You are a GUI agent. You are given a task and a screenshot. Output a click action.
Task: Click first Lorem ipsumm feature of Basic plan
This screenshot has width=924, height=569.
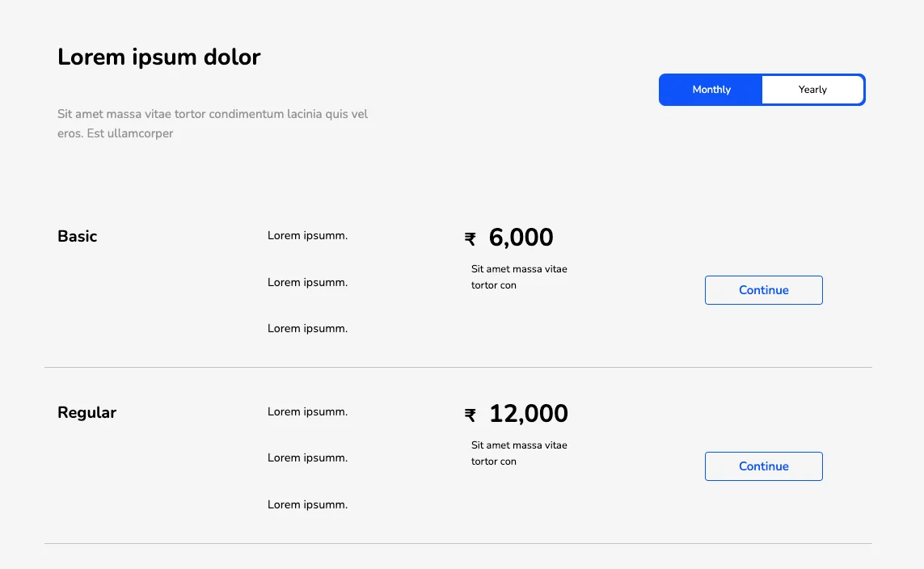pos(307,235)
